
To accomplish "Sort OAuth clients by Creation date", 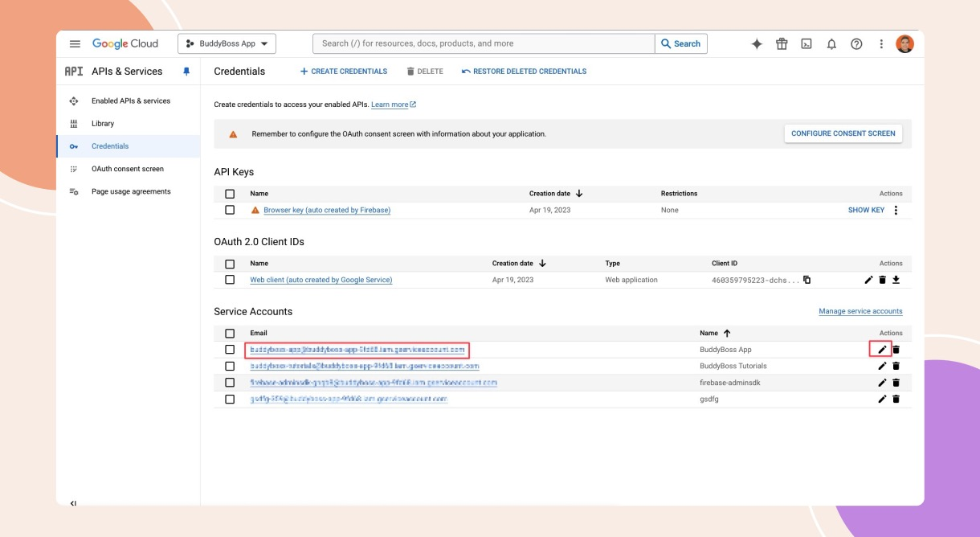I will 519,264.
